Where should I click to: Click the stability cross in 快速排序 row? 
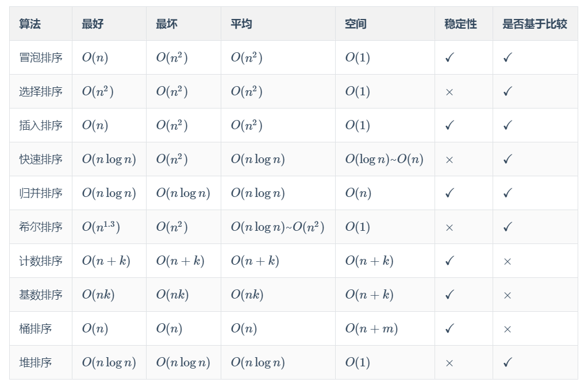[x=449, y=160]
